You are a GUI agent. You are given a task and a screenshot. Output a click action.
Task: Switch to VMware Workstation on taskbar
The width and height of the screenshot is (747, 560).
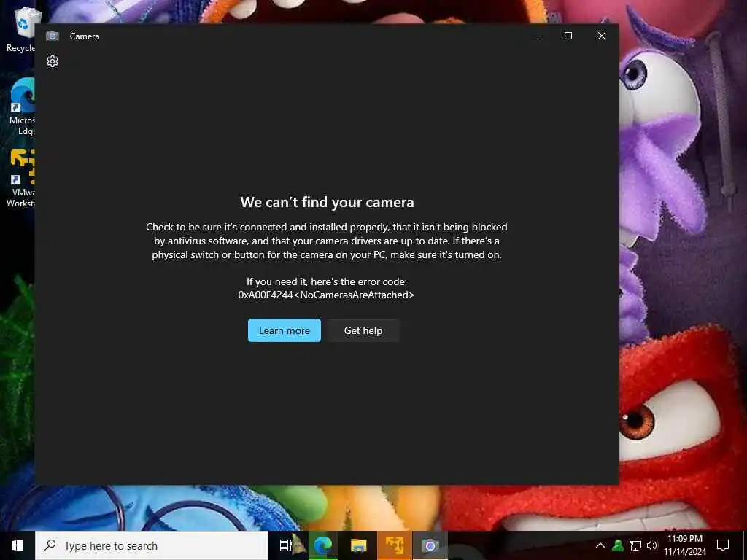pyautogui.click(x=395, y=545)
